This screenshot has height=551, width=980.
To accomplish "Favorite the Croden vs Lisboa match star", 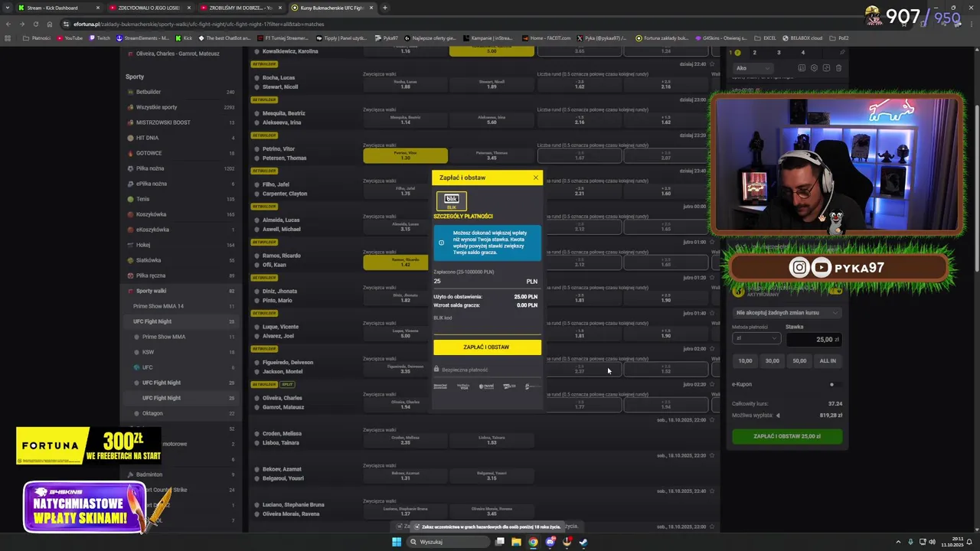I will pos(712,420).
